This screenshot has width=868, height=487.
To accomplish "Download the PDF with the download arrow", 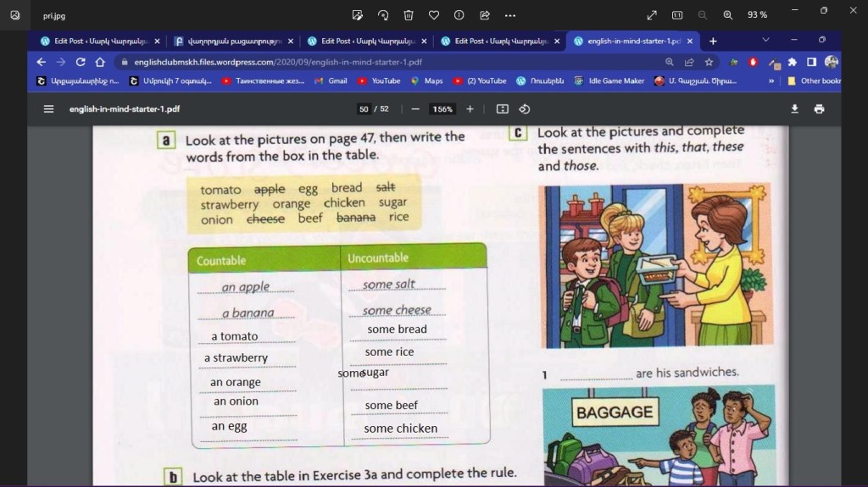I will pyautogui.click(x=795, y=108).
